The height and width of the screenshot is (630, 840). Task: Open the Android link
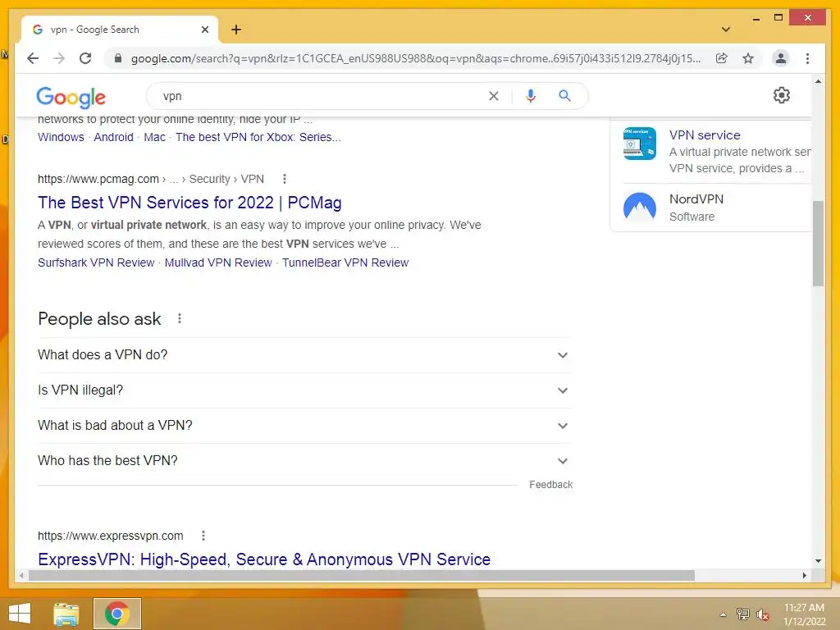[x=113, y=137]
